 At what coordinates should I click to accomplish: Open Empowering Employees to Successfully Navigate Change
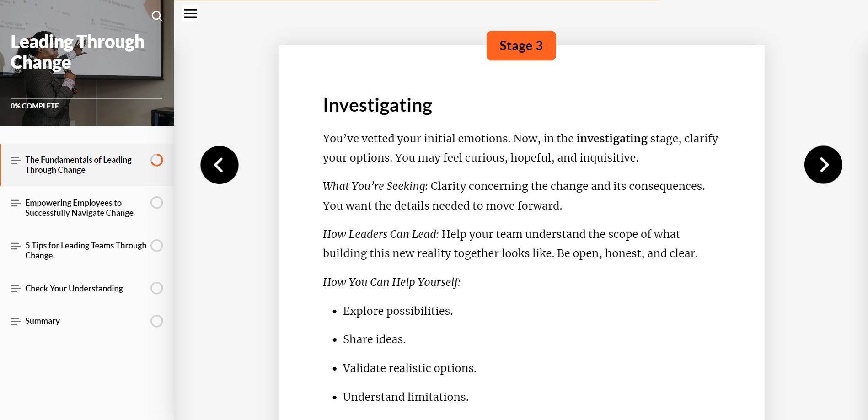coord(79,208)
